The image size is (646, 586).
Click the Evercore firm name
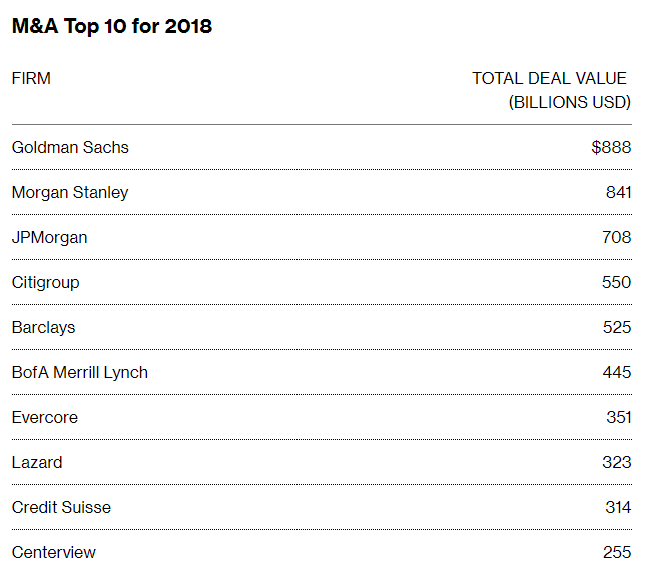(44, 417)
